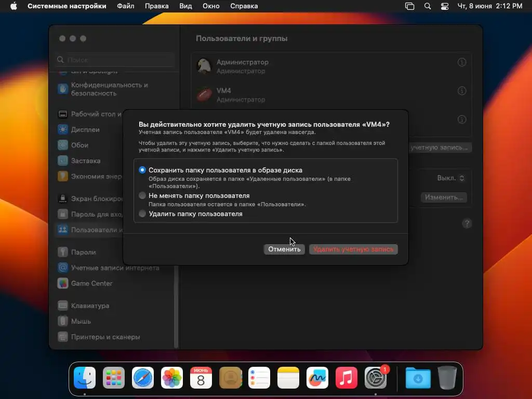Open Reminders from the Dock
Image resolution: width=532 pixels, height=399 pixels.
point(259,378)
